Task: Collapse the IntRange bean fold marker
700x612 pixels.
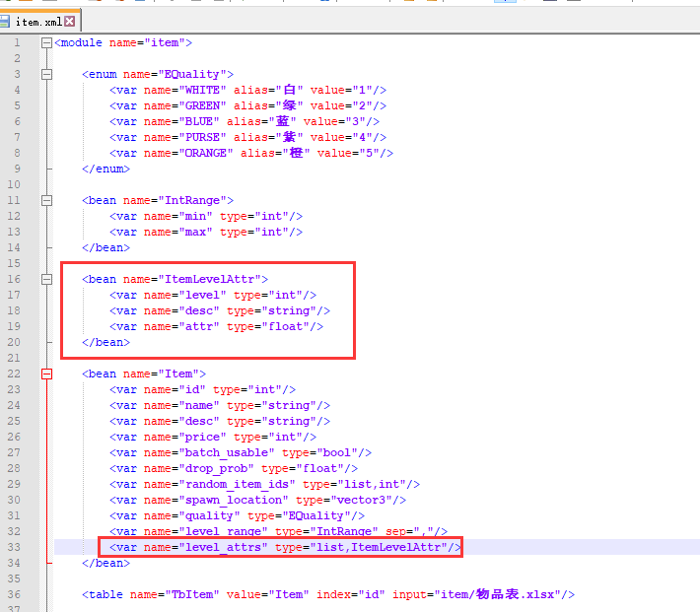Action: (x=46, y=201)
